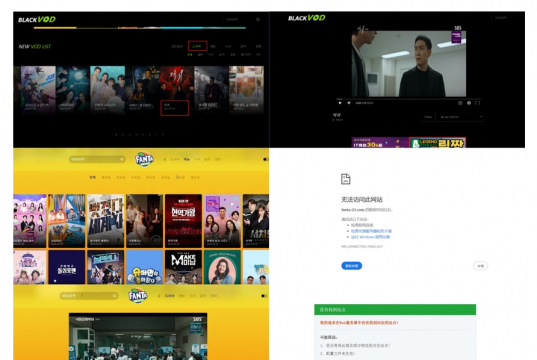537x360 pixels.
Task: Click the lower Fanta VOD search field
Action: coord(89,296)
